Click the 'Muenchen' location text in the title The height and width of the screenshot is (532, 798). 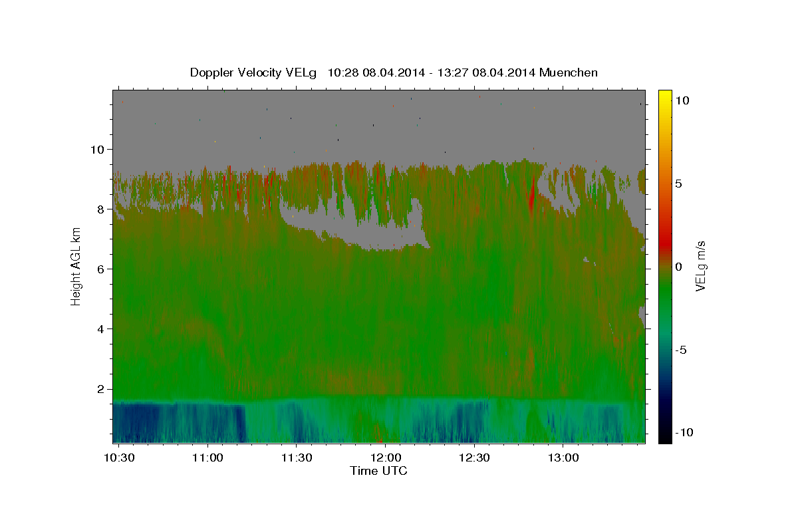[569, 72]
